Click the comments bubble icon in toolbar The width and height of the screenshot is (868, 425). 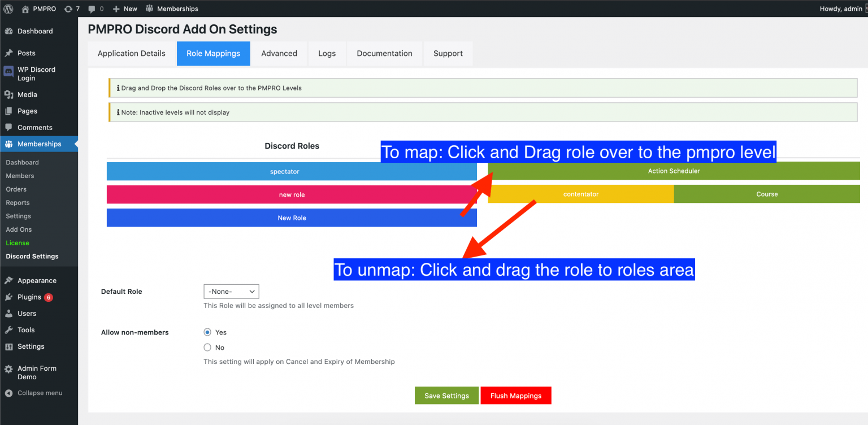(x=92, y=8)
